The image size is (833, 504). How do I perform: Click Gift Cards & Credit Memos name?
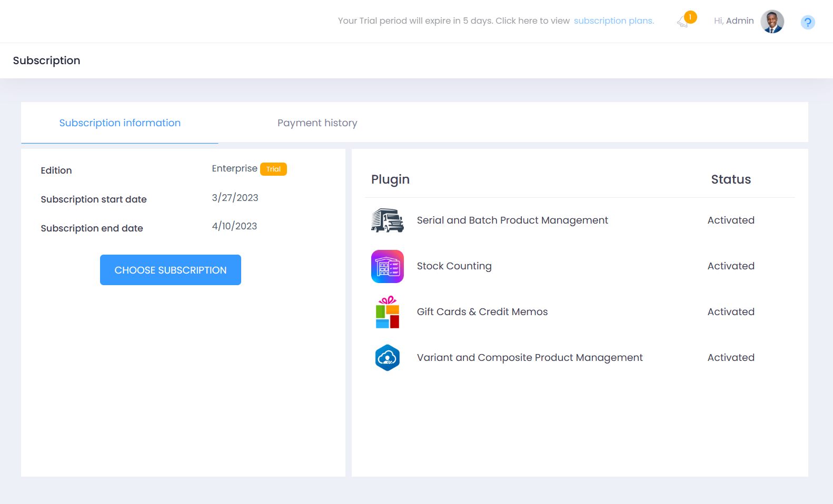482,312
